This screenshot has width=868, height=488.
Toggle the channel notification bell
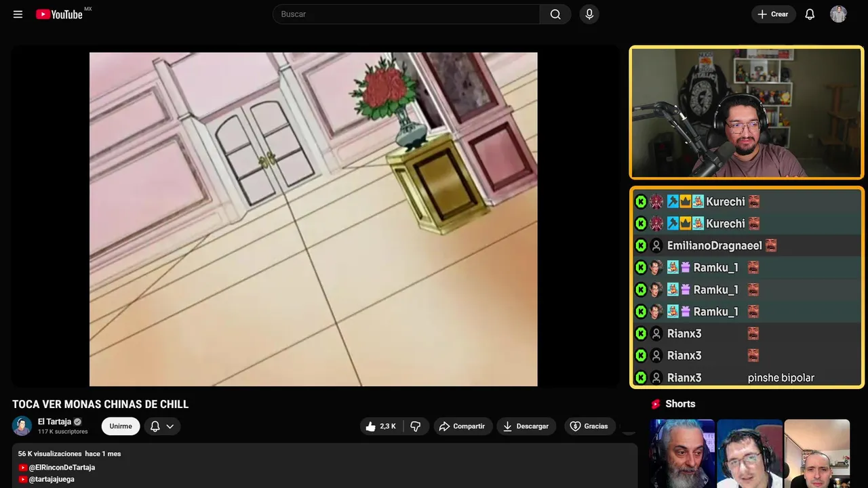pyautogui.click(x=155, y=426)
